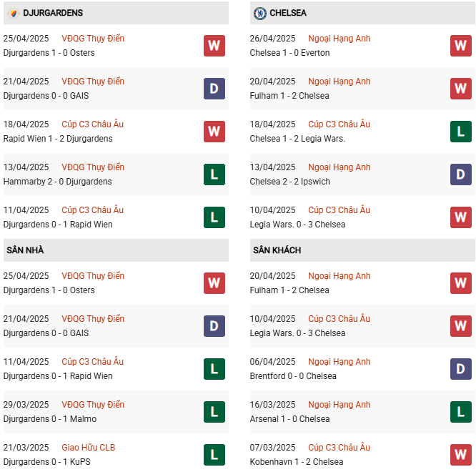Click W badge for Djurgardens 1-0 Osters top row
The image size is (476, 472).
(x=214, y=46)
